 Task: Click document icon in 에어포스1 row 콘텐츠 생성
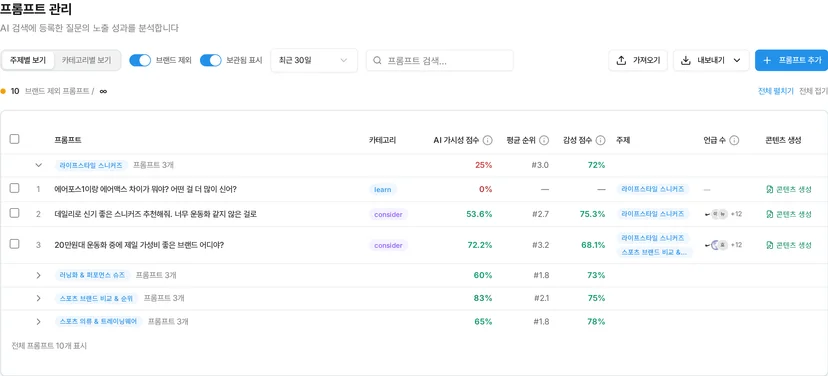click(769, 189)
